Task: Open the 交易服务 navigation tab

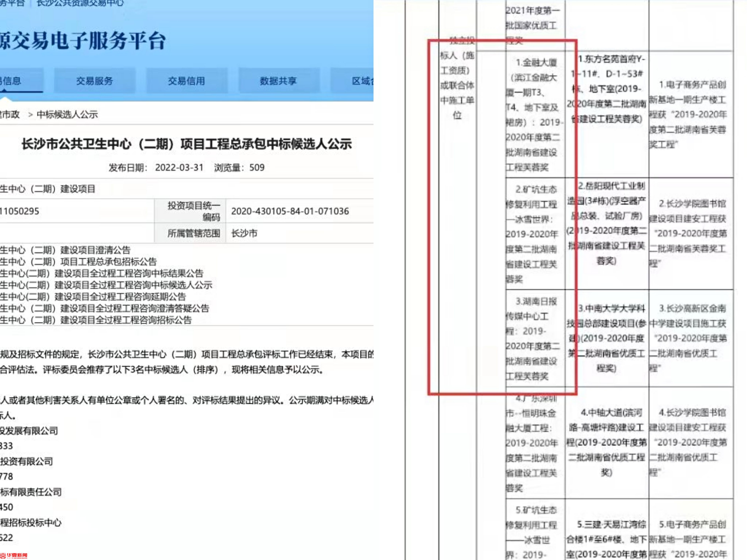Action: (94, 81)
